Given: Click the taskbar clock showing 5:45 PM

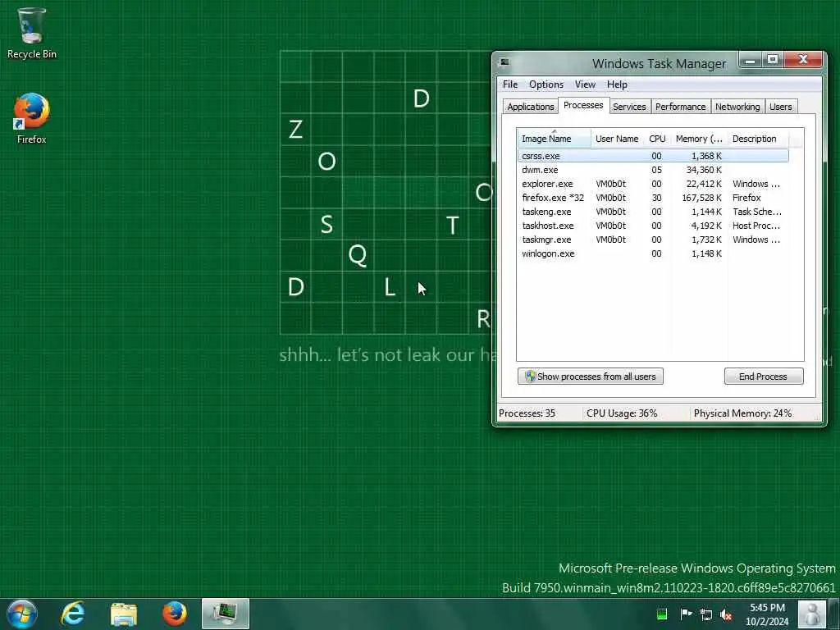Looking at the screenshot, I should coord(767,614).
